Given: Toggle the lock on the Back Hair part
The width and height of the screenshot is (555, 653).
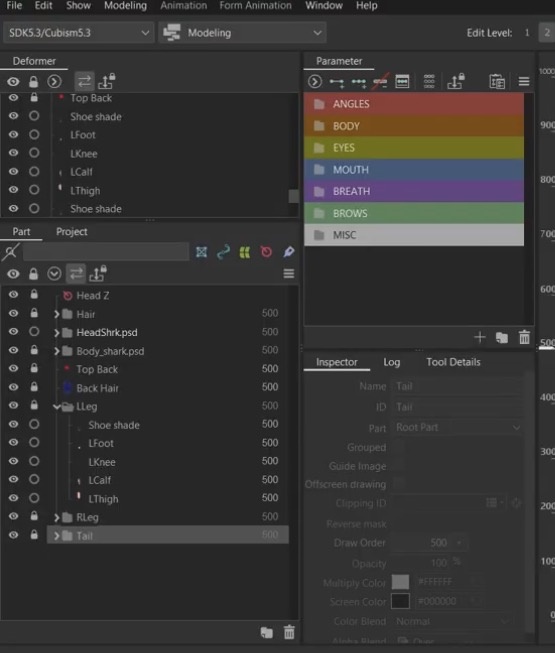Looking at the screenshot, I should pyautogui.click(x=34, y=387).
